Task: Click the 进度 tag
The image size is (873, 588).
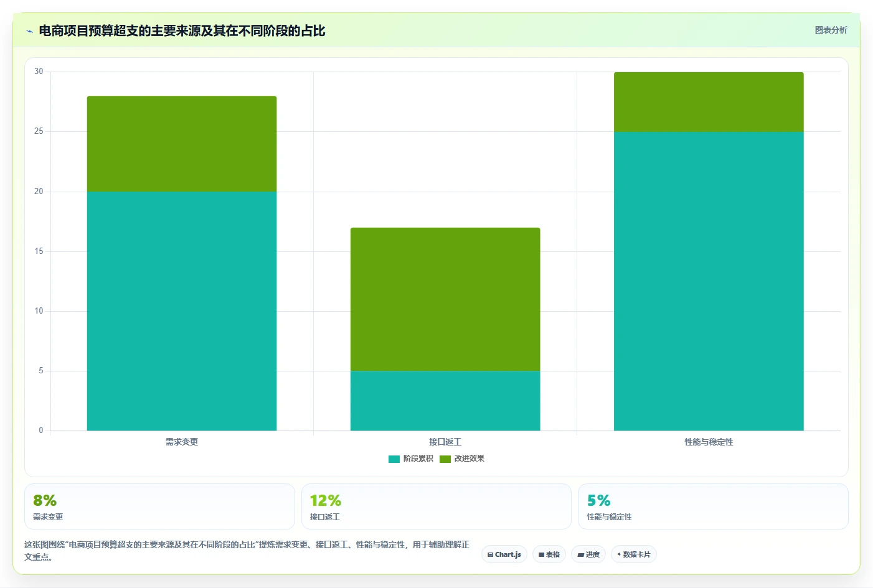Action: point(588,554)
